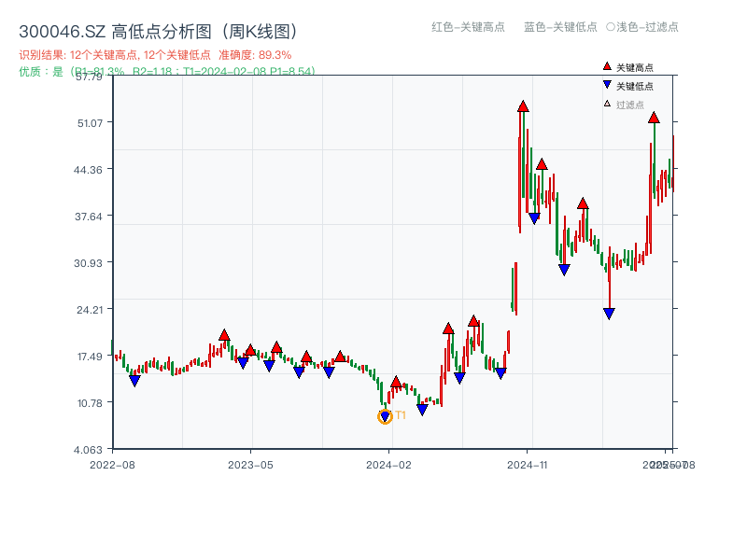747x560 pixels.
Task: Click the 30.93 y-axis label
Action: 88,263
